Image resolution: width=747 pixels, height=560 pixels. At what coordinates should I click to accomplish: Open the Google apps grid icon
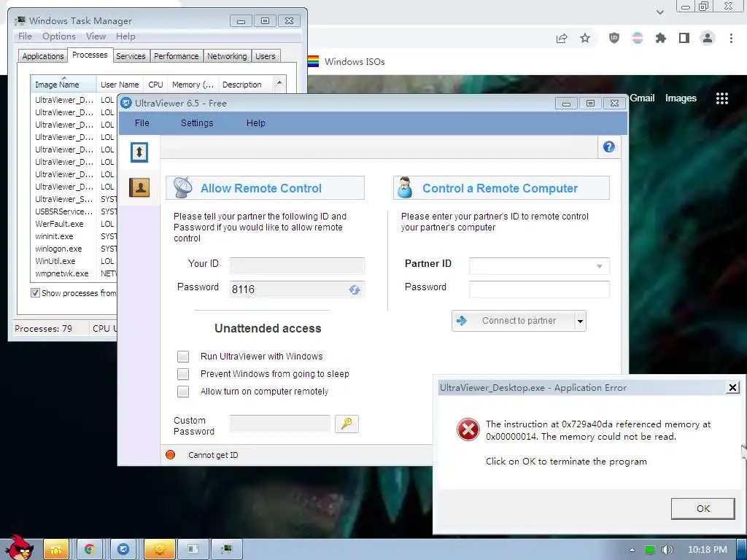(722, 98)
